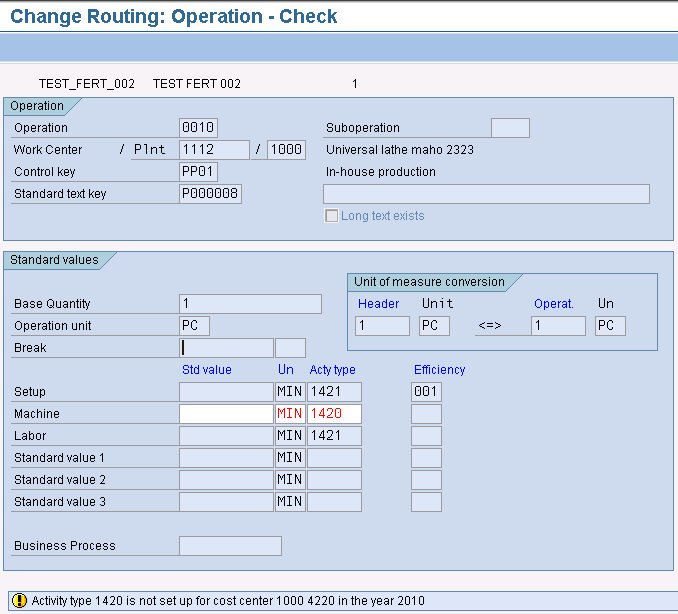Click the Operation number field showing 0010
This screenshot has width=678, height=614.
pyautogui.click(x=198, y=128)
